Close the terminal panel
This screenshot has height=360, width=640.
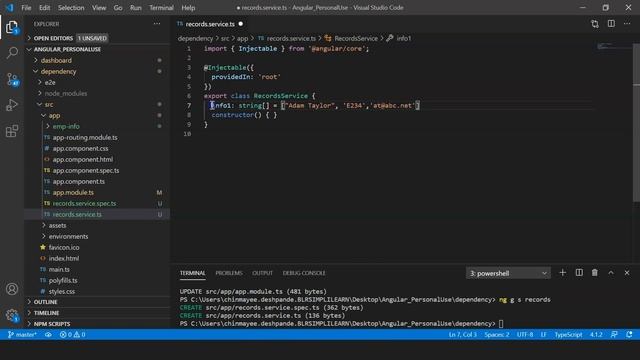627,273
